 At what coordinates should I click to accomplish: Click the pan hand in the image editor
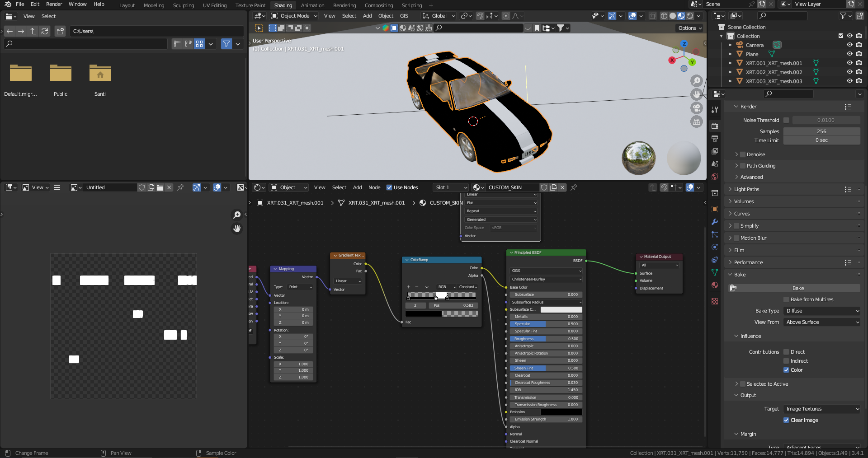tap(237, 229)
